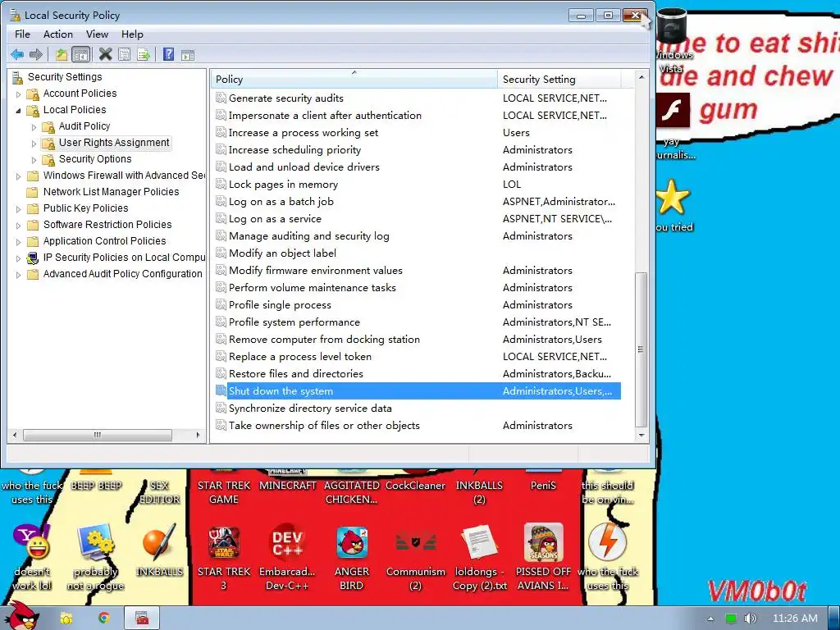Click the tree pane scroll-right arrow
The image size is (840, 630).
pos(199,435)
